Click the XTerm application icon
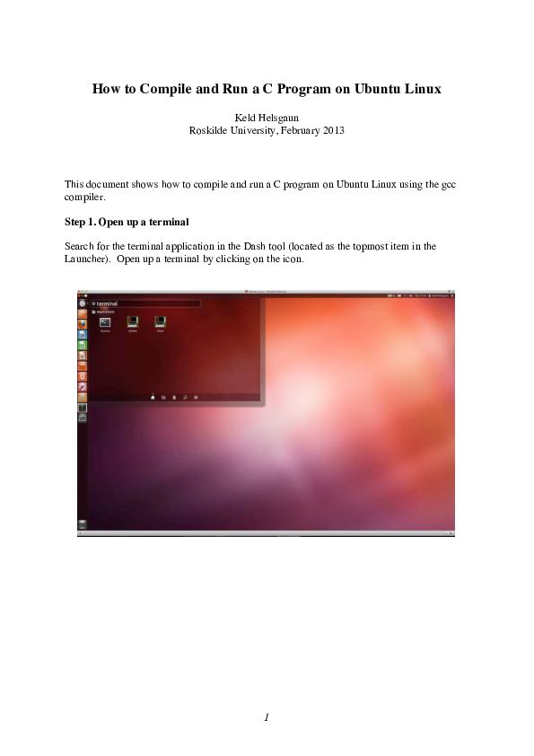Image resolution: width=534 pixels, height=756 pixels. tap(160, 322)
